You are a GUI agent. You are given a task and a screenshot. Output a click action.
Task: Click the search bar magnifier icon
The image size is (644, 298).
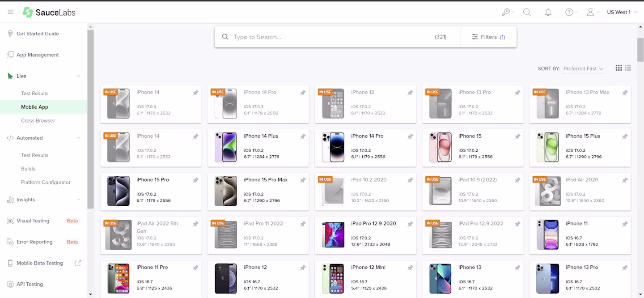click(225, 37)
